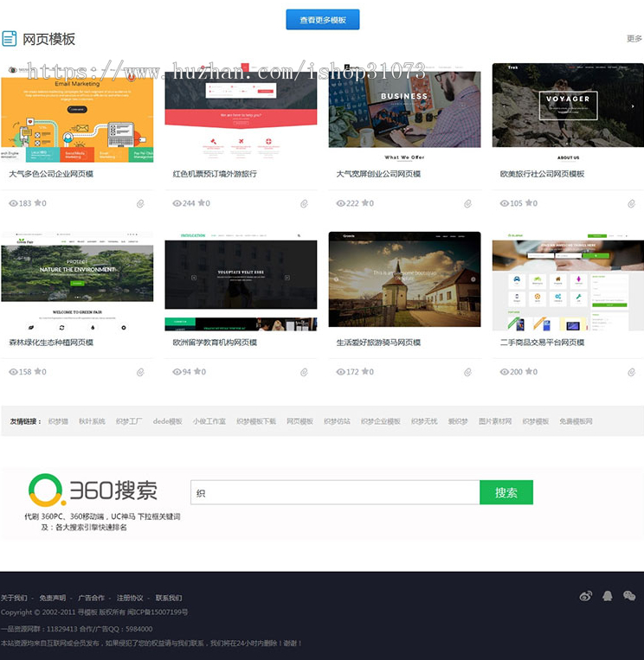Click the QQ penguin icon in footer
644x660 pixels.
coord(608,596)
